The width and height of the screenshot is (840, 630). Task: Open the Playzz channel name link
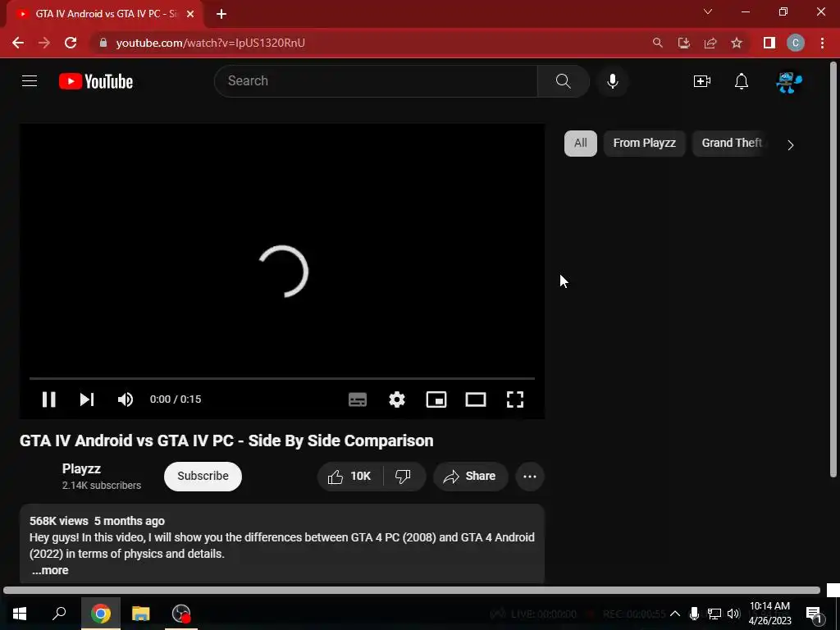[x=81, y=468]
